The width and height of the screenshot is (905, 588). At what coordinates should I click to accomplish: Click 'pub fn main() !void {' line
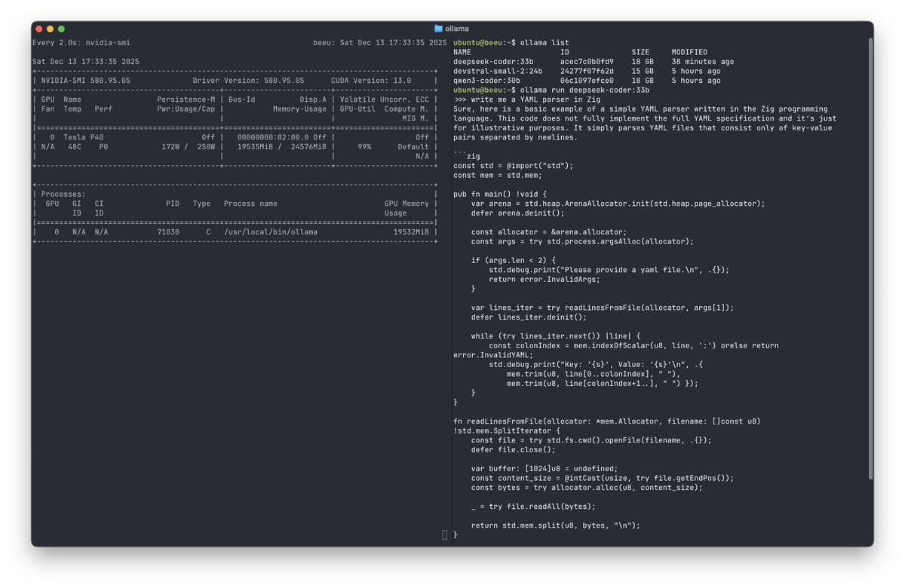[500, 194]
